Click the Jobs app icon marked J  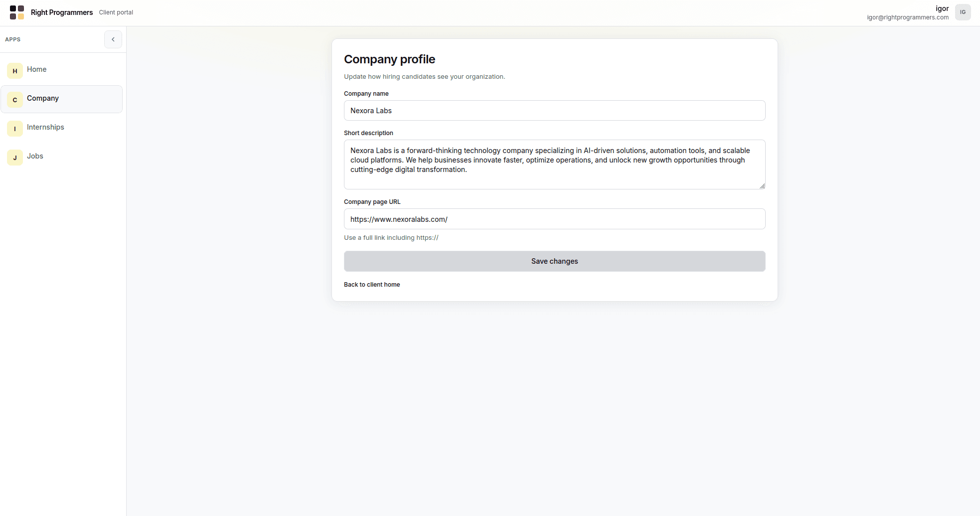point(14,158)
